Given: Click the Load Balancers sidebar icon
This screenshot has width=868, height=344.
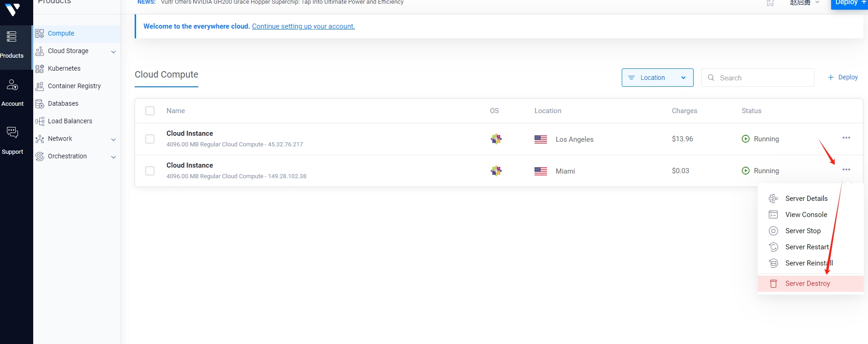Looking at the screenshot, I should 40,121.
